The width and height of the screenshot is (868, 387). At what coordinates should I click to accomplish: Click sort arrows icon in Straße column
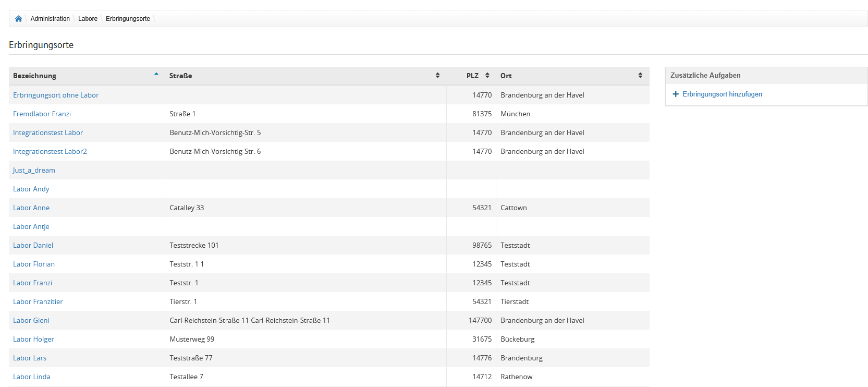click(437, 76)
